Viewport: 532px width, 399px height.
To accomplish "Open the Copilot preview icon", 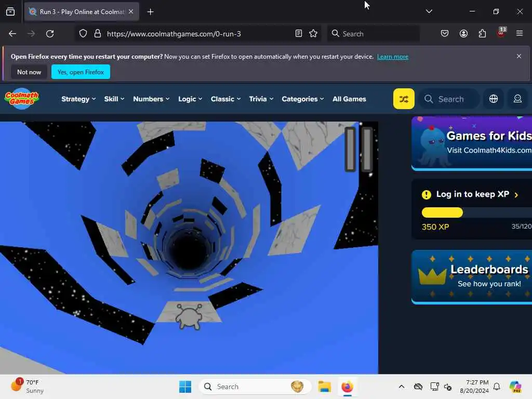I will 515,387.
